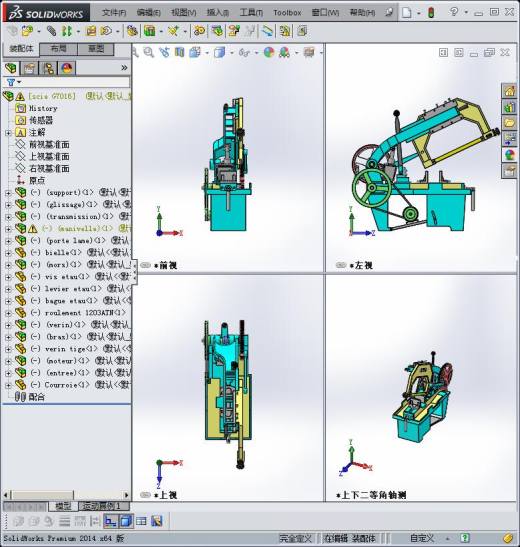Expand the (support)<1> component node
Image resolution: width=520 pixels, height=547 pixels.
pyautogui.click(x=8, y=193)
